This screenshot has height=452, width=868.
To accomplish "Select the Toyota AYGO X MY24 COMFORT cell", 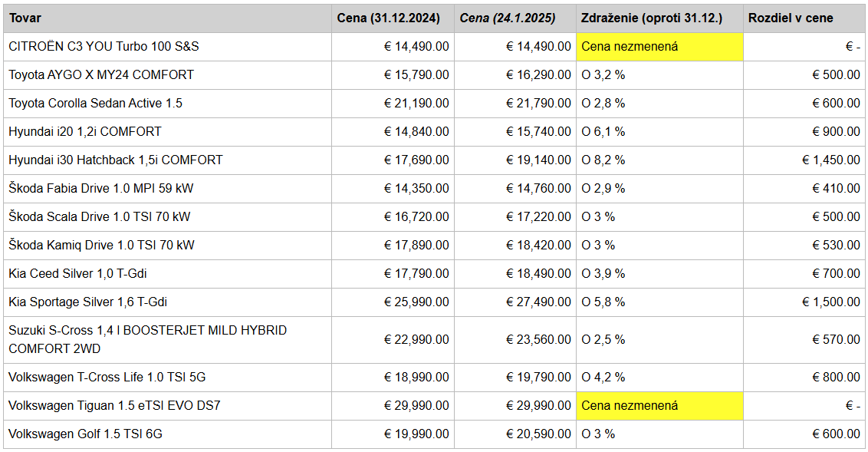I will click(101, 74).
